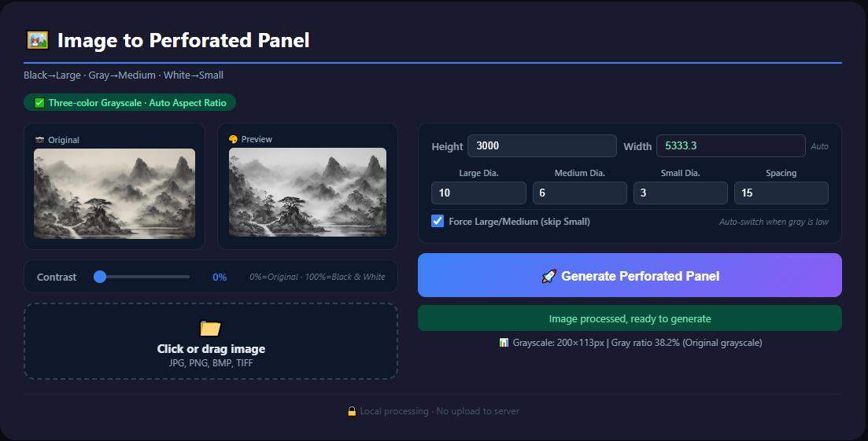Click the rocket icon on the Generate button

click(549, 276)
